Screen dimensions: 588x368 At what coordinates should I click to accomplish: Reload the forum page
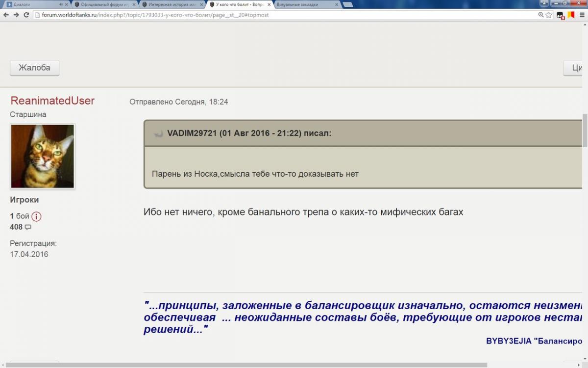[x=26, y=15]
